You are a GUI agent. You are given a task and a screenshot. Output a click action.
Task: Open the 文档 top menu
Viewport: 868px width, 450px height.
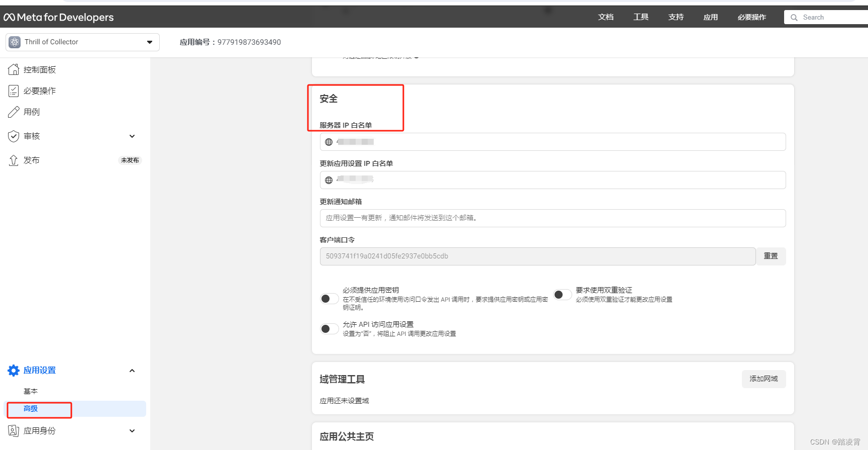[x=606, y=17]
